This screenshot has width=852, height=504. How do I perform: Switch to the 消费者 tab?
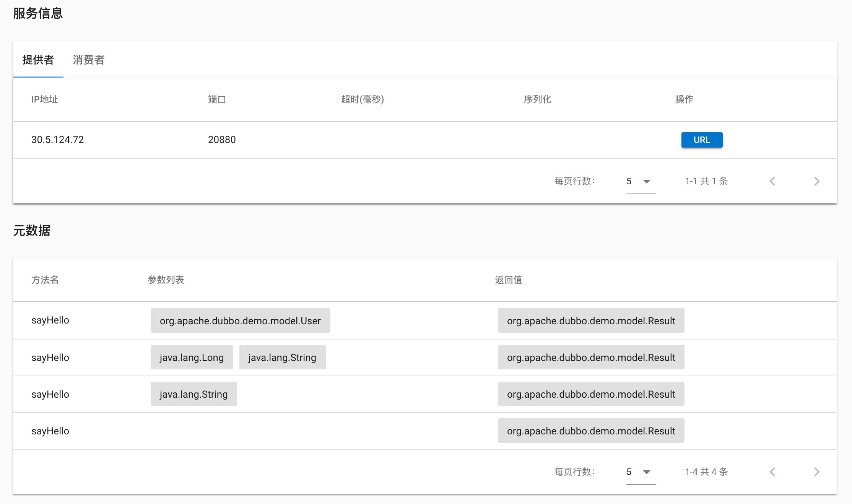tap(88, 60)
